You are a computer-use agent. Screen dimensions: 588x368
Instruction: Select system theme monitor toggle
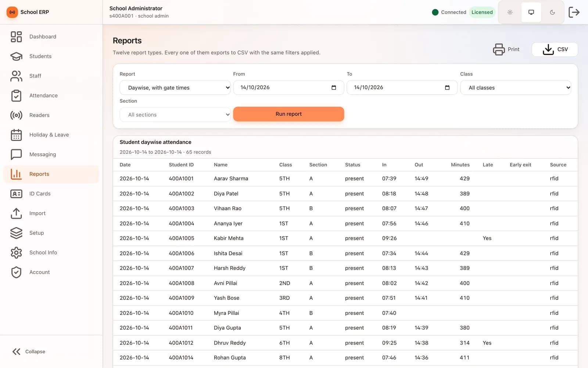point(531,12)
